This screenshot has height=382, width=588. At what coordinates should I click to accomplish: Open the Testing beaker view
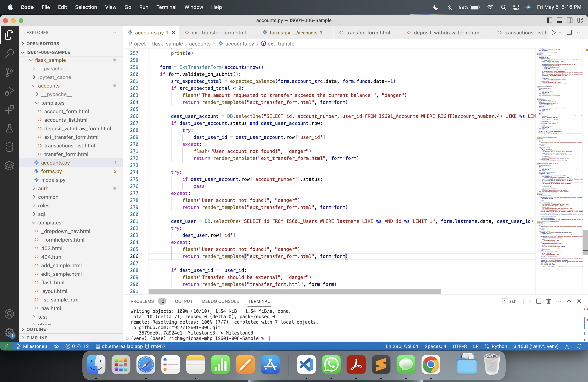pos(9,128)
